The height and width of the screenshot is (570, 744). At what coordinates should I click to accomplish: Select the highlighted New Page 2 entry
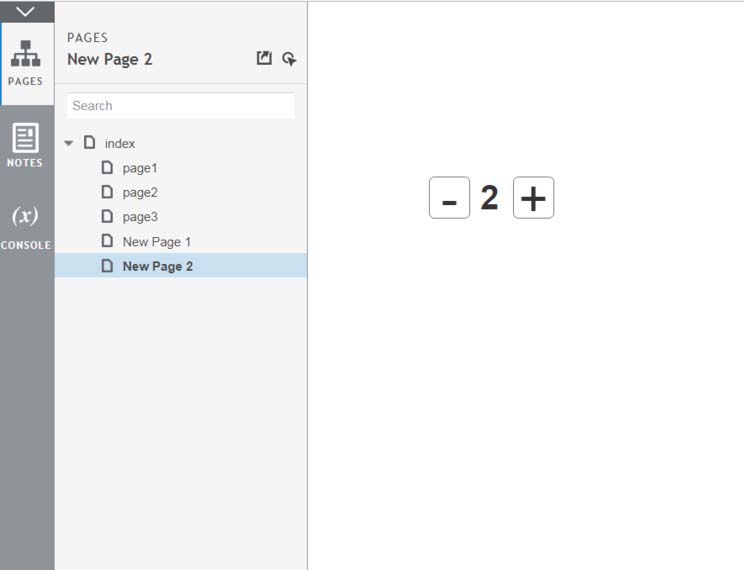pyautogui.click(x=157, y=266)
